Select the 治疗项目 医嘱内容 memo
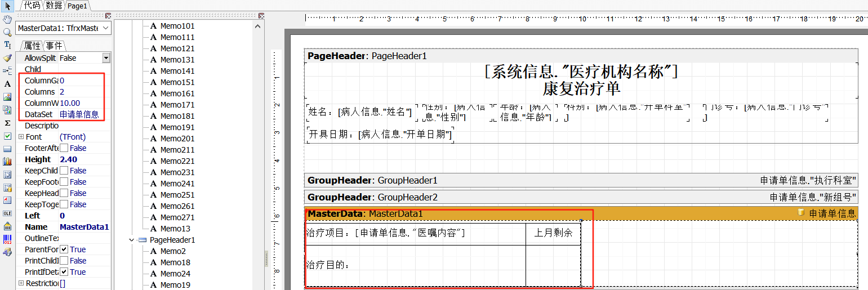This screenshot has height=290, width=868. coord(415,234)
